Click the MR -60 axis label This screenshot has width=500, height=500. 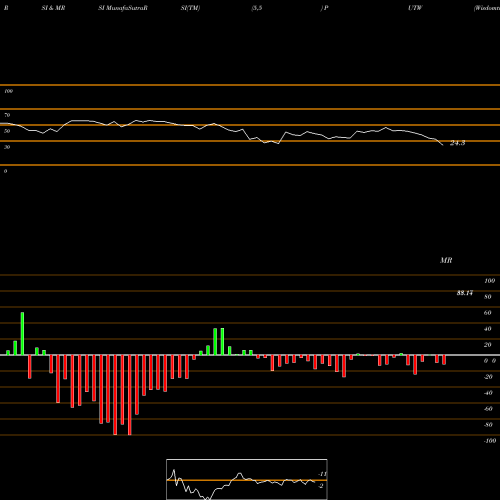point(488,409)
